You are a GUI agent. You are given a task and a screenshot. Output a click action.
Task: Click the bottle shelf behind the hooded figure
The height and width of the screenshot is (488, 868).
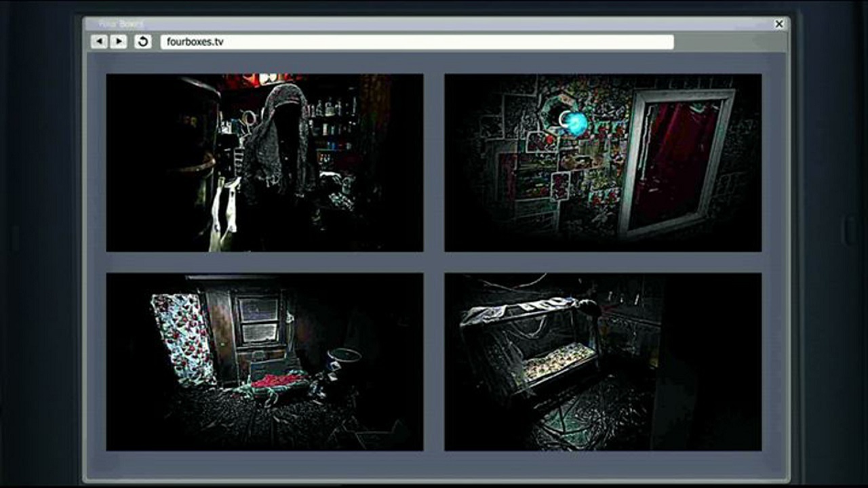[332, 129]
